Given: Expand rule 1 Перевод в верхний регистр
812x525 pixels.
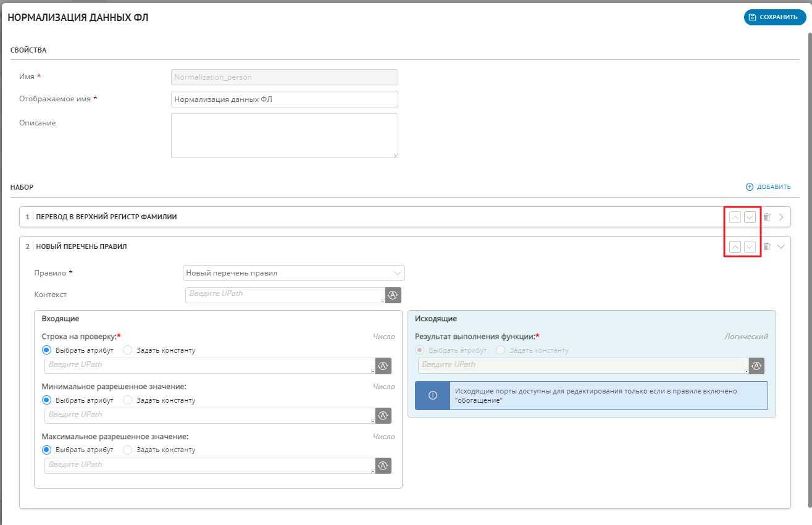Looking at the screenshot, I should 781,217.
